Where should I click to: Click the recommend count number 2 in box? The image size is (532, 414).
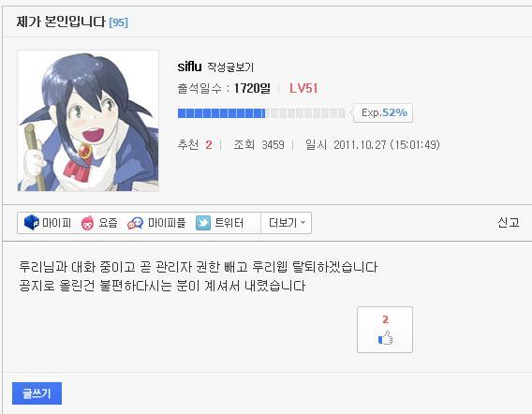[385, 319]
